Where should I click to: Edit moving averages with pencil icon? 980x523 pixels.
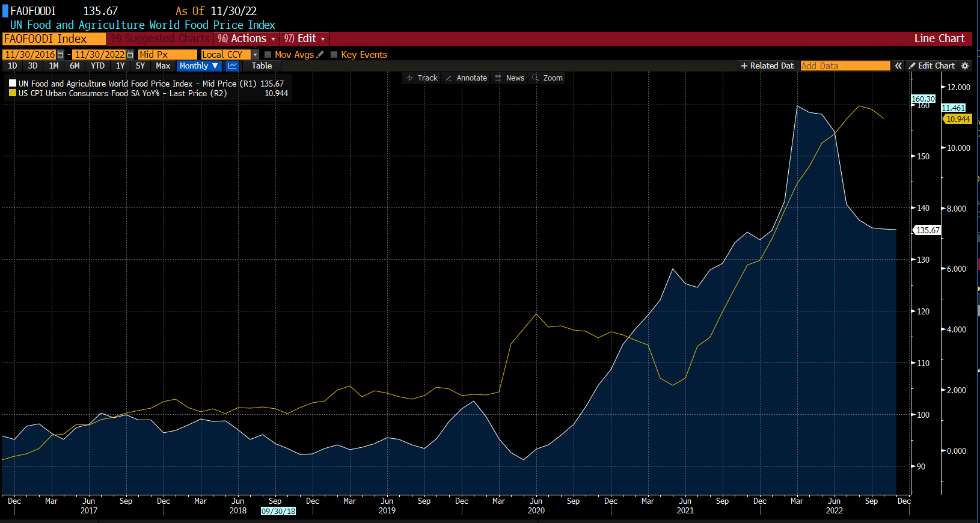click(x=320, y=55)
